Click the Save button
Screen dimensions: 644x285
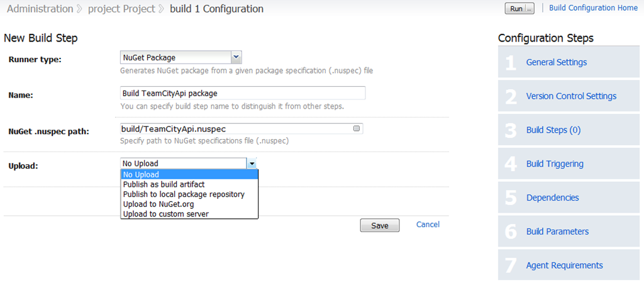(380, 225)
